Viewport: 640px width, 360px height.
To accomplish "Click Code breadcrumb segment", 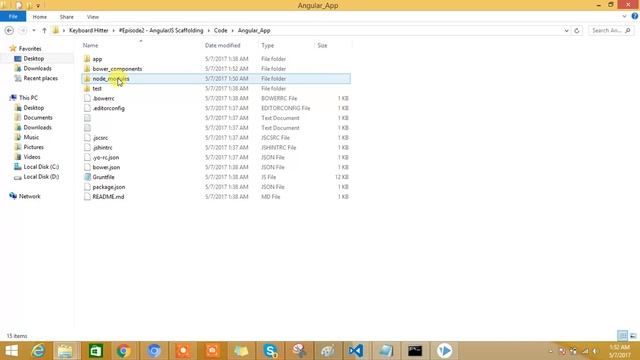I will click(x=220, y=31).
